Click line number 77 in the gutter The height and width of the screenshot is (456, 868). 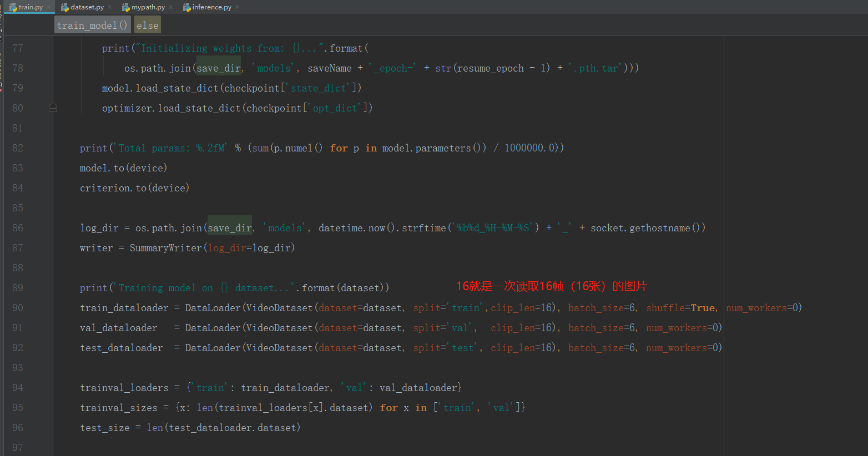point(18,48)
